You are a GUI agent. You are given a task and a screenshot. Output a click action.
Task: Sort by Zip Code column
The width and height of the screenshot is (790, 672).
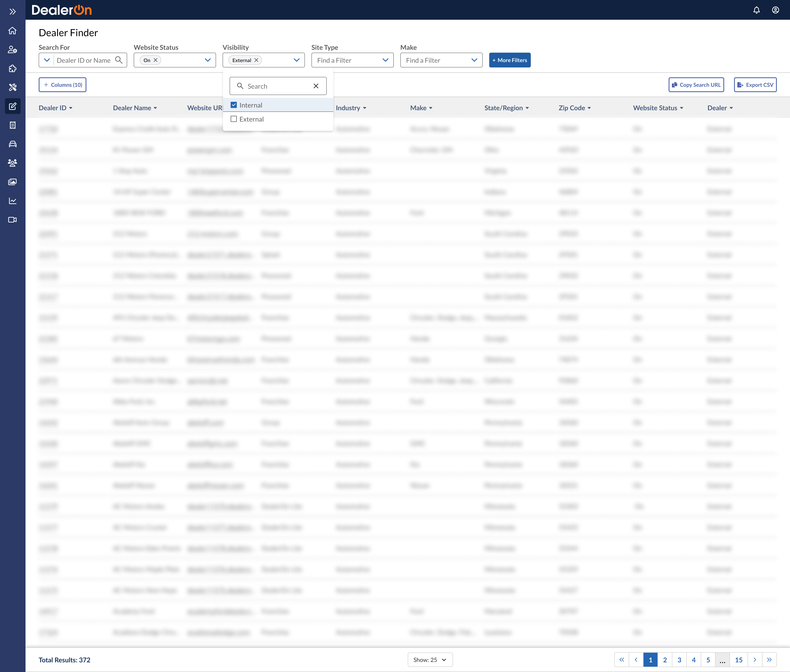click(x=575, y=108)
